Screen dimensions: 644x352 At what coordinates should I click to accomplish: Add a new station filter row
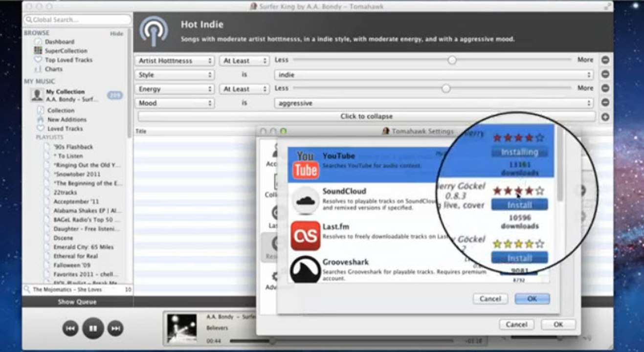(x=605, y=117)
